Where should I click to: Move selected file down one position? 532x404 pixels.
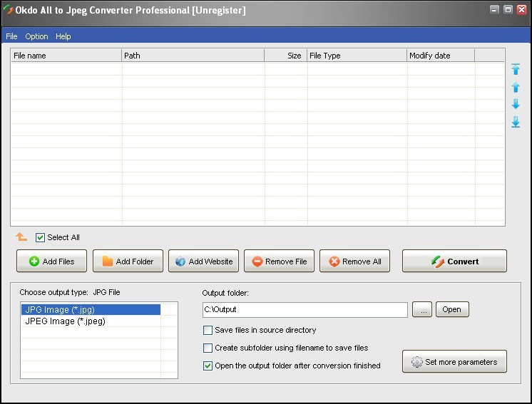pos(516,104)
